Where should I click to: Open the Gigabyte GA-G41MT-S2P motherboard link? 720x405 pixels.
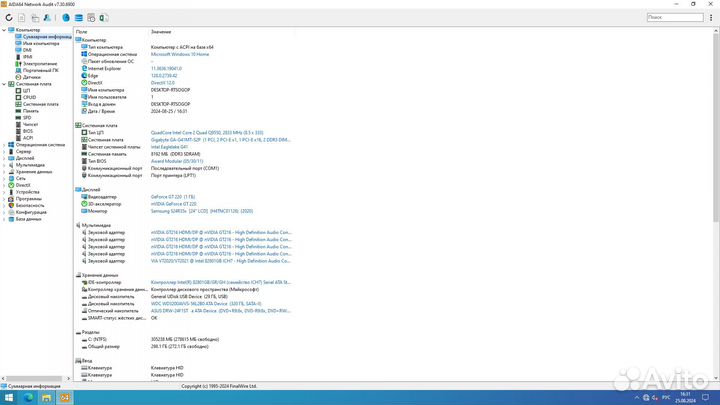pyautogui.click(x=220, y=140)
